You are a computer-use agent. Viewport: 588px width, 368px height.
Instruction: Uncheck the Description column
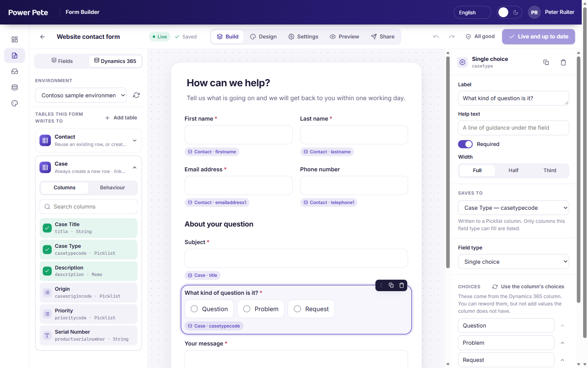(47, 271)
